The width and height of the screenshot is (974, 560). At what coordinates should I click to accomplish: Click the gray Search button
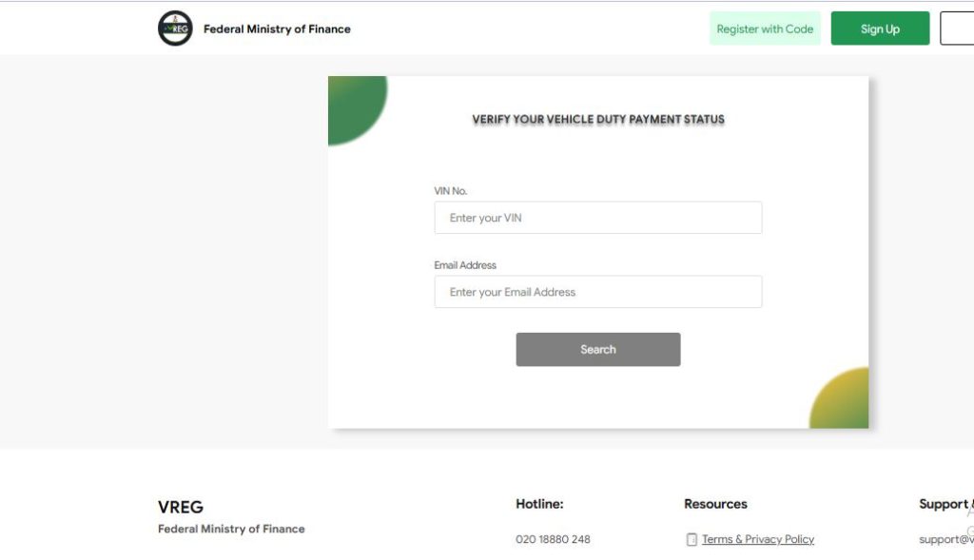tap(597, 350)
